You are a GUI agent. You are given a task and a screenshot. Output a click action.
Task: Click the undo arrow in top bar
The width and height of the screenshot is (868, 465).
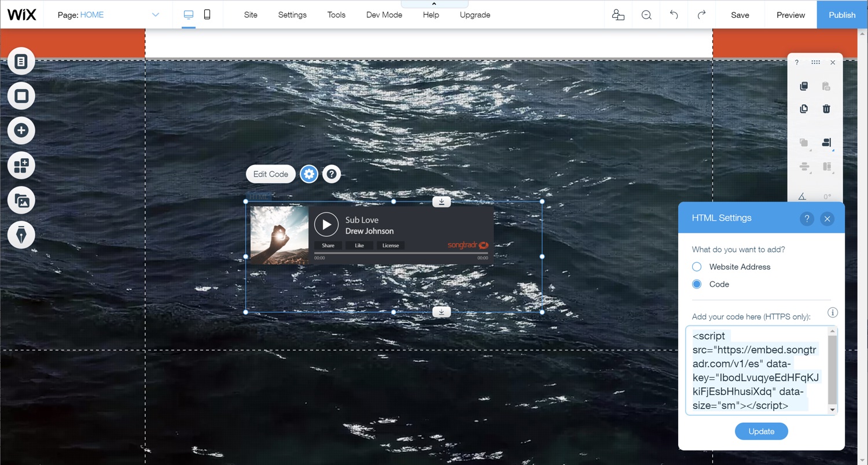[674, 15]
